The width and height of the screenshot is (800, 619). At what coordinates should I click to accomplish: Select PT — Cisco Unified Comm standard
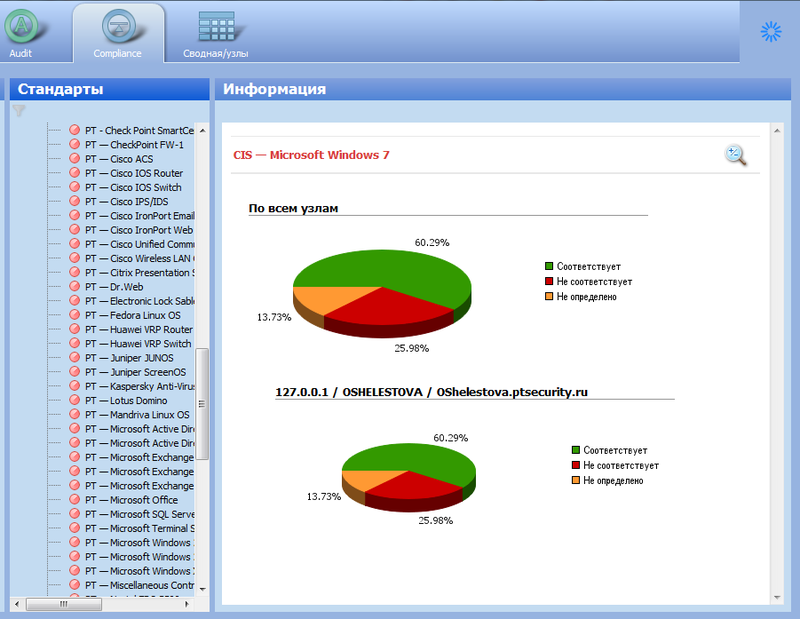point(139,244)
